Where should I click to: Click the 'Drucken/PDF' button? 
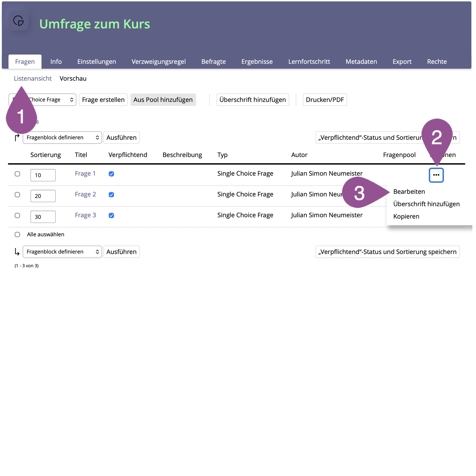(324, 100)
